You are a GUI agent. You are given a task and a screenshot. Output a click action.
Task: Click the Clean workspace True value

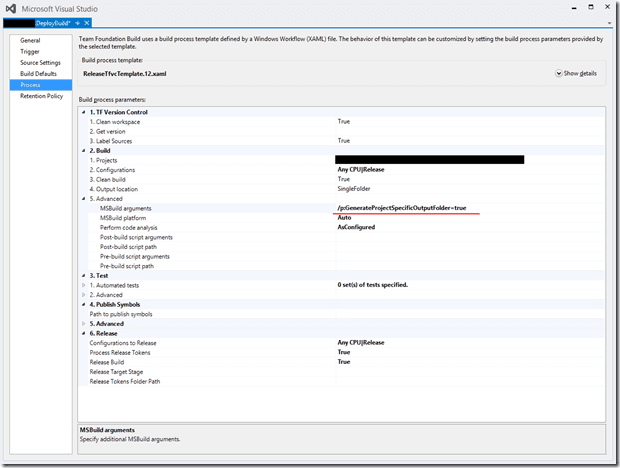[x=344, y=121]
